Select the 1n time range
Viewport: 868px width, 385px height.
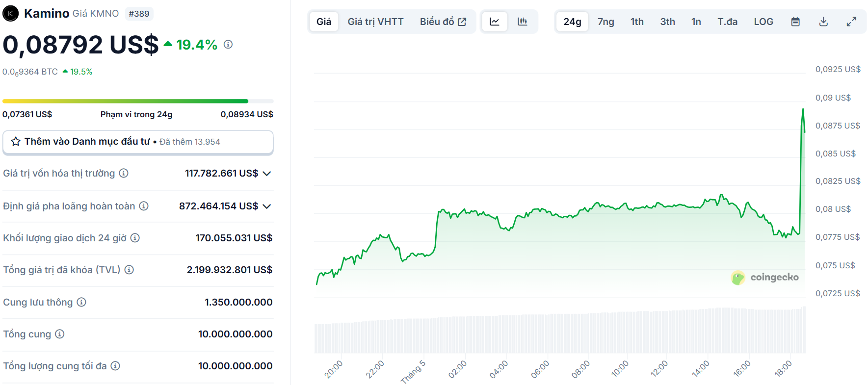coord(696,22)
